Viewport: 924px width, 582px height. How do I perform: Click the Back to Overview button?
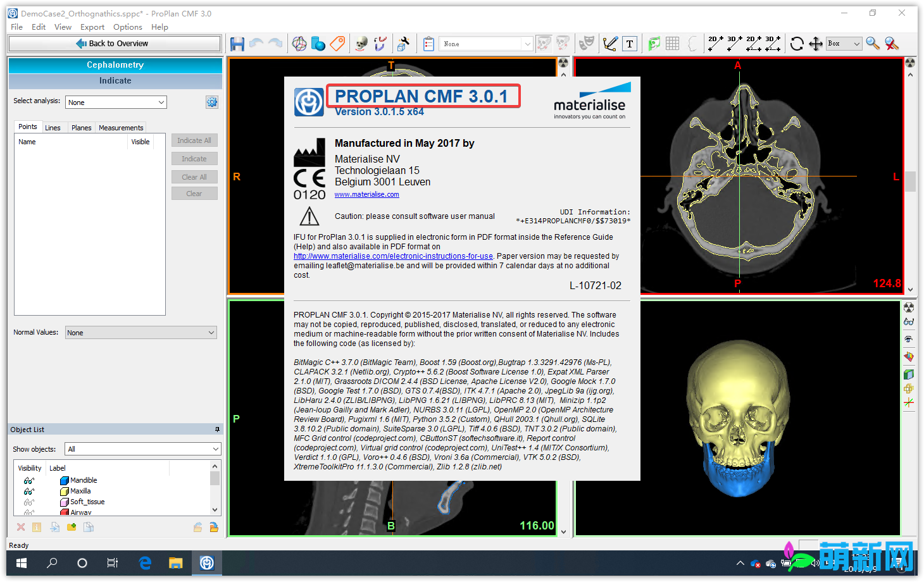114,43
